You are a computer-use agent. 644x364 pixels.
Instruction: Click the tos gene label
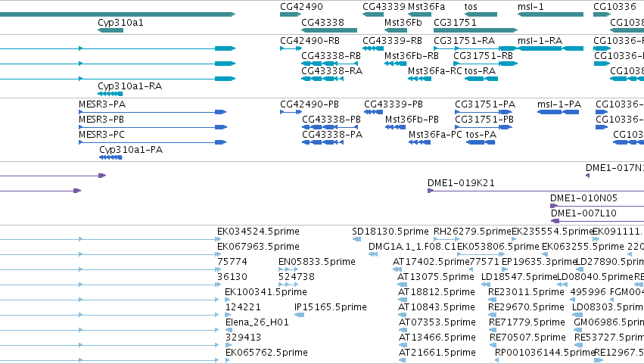click(x=471, y=7)
